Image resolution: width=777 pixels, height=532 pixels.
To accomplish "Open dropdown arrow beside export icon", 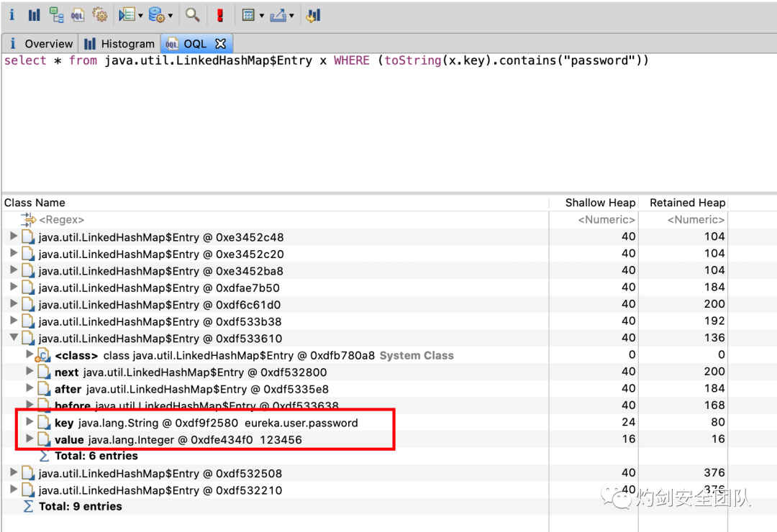I will (x=291, y=16).
